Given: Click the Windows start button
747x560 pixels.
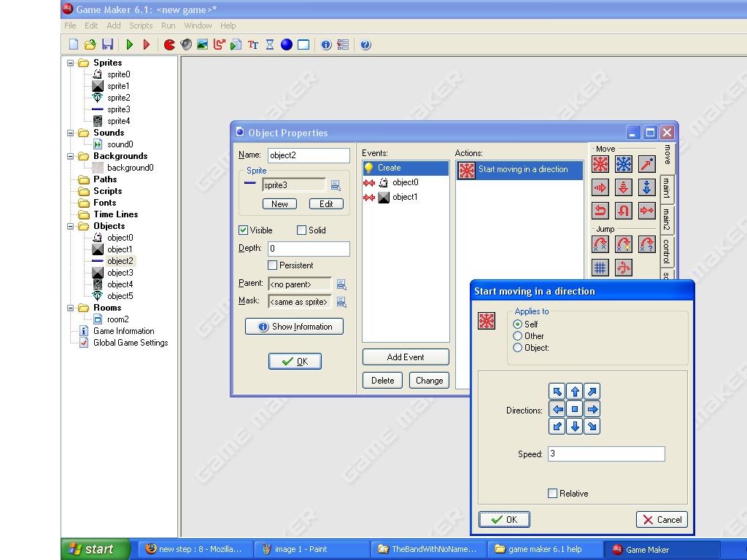Looking at the screenshot, I should (96, 549).
